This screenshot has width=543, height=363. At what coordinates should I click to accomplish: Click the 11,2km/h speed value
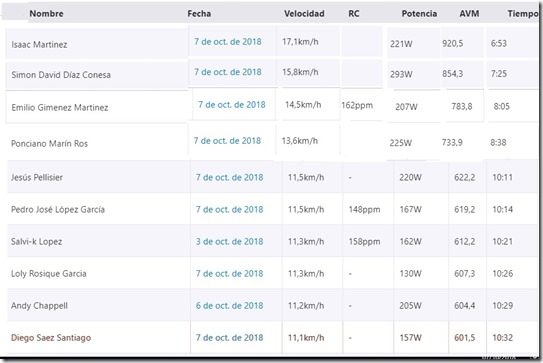(x=306, y=306)
